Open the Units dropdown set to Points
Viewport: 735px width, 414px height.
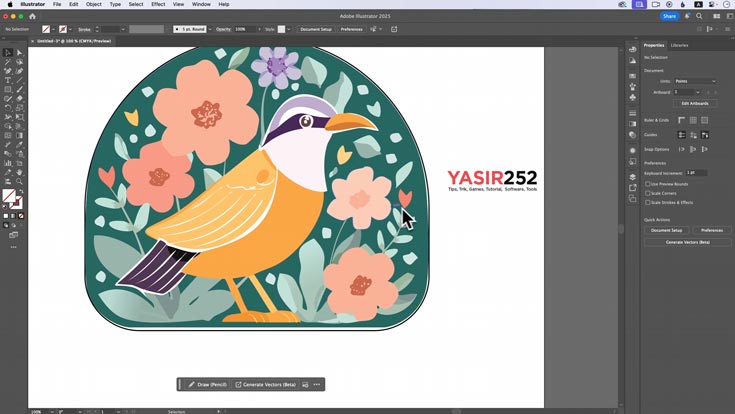[695, 81]
